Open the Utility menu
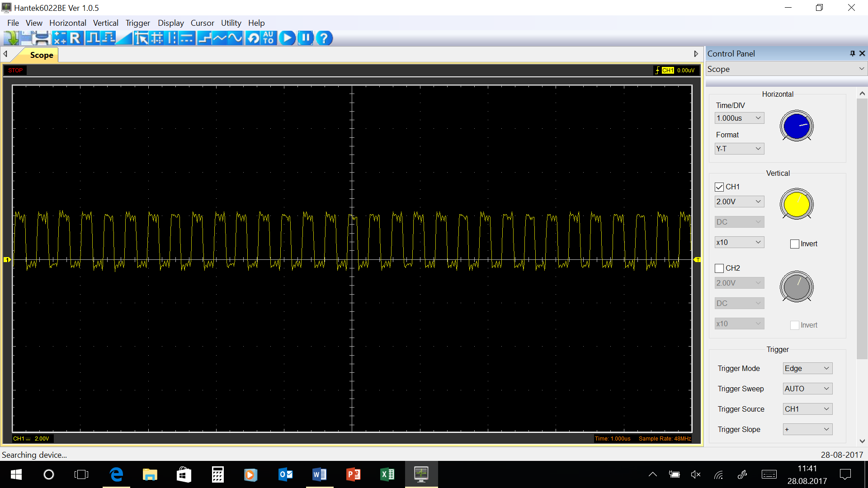This screenshot has height=488, width=868. pos(231,23)
